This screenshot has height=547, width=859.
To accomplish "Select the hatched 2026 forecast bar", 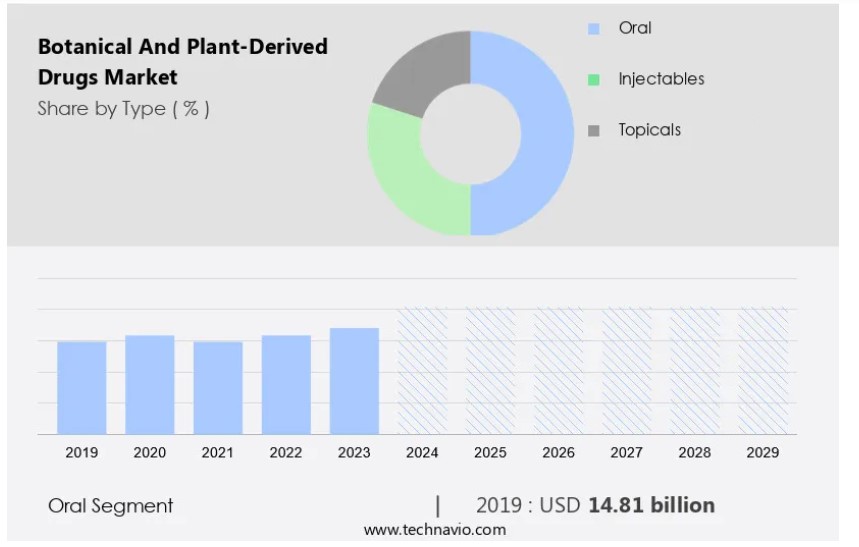I will click(558, 371).
